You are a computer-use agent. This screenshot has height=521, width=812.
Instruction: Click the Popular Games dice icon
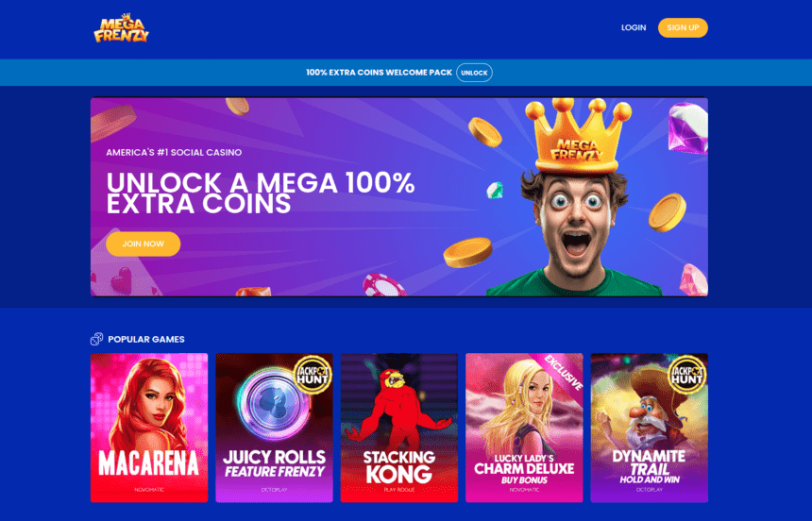[96, 339]
